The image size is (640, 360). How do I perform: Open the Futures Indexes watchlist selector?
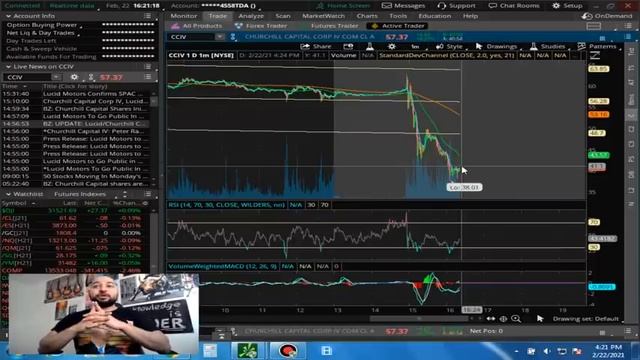(80, 194)
